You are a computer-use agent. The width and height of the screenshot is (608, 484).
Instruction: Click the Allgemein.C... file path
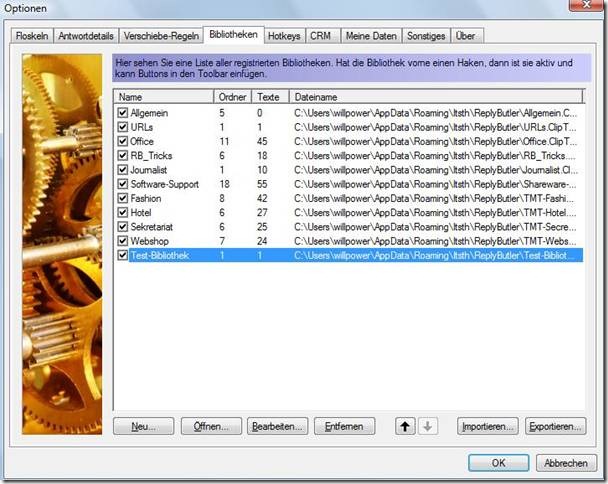pyautogui.click(x=435, y=113)
